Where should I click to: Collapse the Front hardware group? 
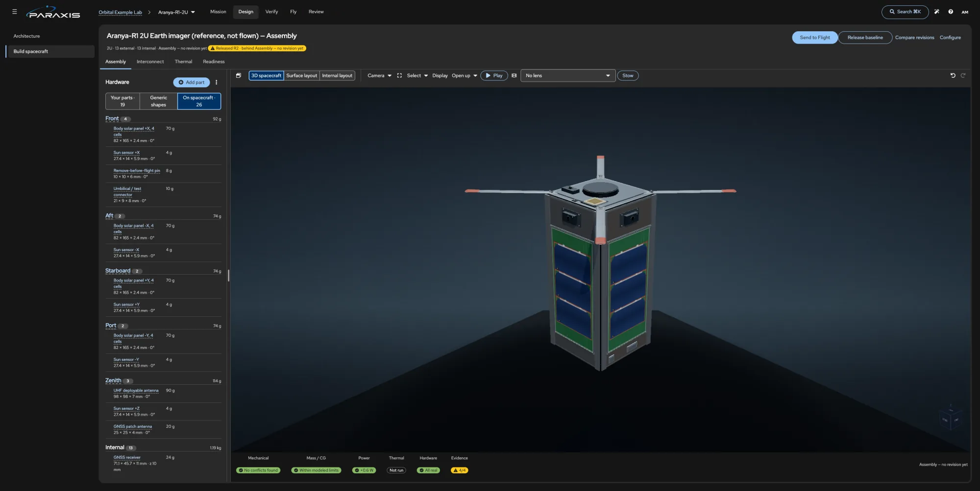tap(112, 118)
